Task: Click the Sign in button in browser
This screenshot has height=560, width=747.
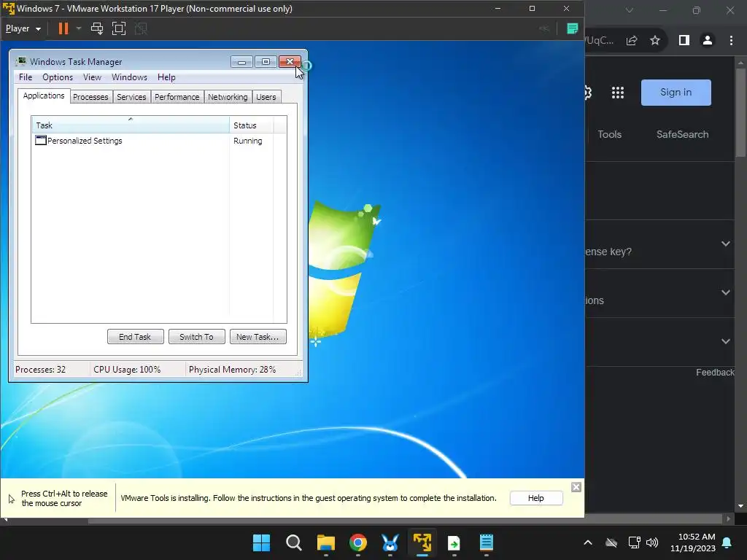Action: click(x=676, y=93)
